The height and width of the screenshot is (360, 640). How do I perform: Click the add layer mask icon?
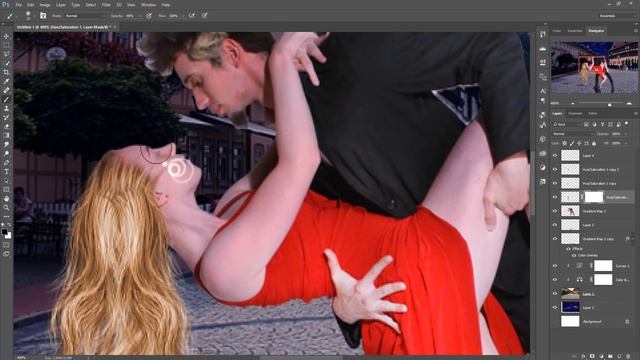592,356
